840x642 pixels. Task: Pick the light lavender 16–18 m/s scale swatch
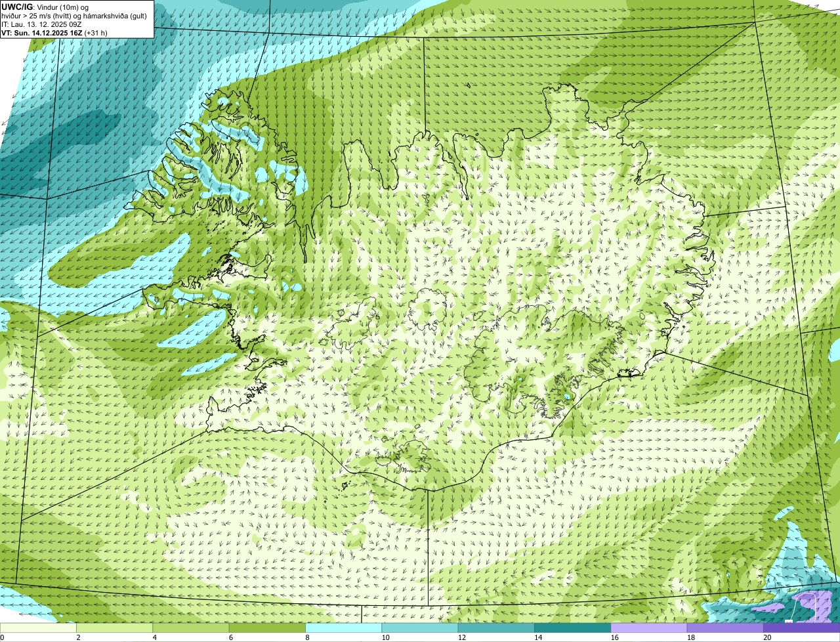point(649,628)
